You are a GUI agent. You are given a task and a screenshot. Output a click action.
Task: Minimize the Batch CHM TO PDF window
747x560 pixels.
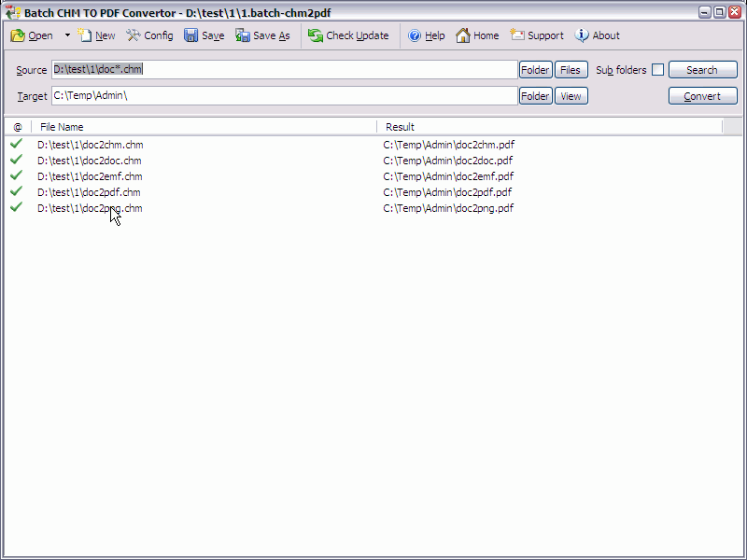[705, 12]
